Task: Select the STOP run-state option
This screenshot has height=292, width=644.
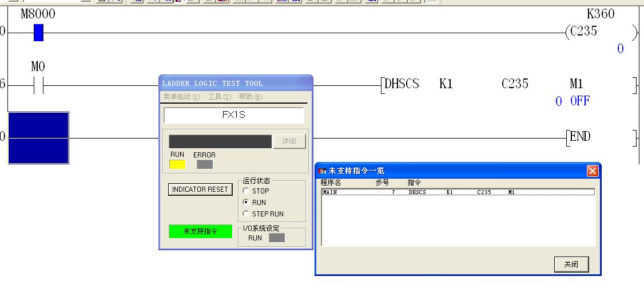Action: [247, 191]
